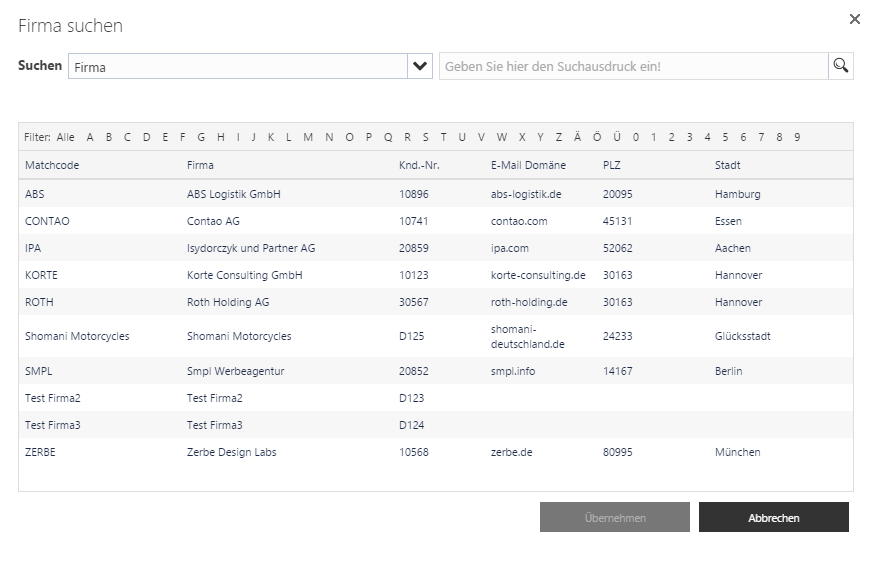Sort by Stadt column header
The image size is (874, 563).
pos(727,165)
